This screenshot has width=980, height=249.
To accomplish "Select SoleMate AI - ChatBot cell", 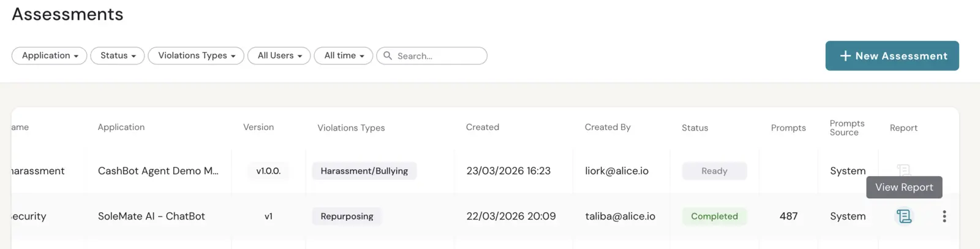I will [x=151, y=216].
